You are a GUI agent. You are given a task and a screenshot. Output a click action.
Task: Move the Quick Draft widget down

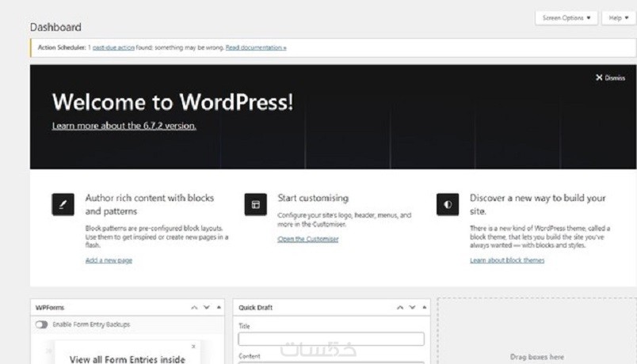(412, 307)
